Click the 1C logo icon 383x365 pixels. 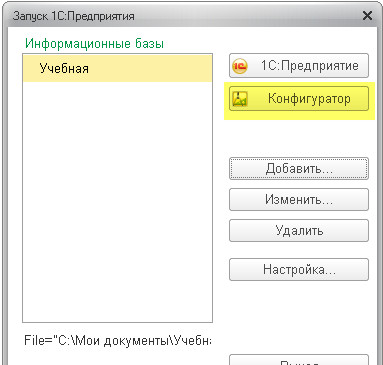coord(240,66)
